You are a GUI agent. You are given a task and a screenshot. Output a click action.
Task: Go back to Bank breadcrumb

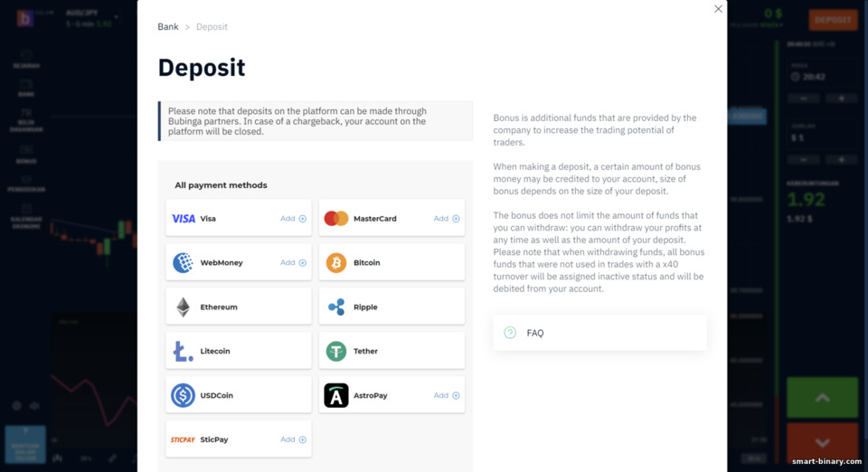tap(168, 26)
